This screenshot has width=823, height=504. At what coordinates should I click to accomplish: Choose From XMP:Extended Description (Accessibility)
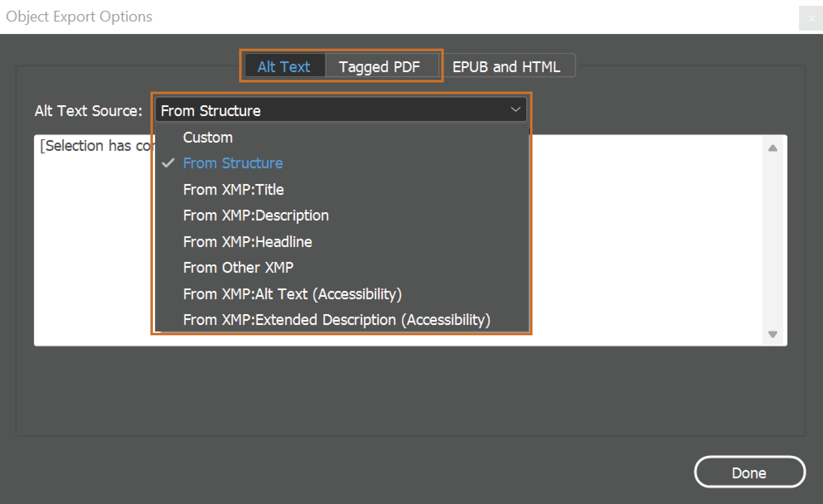pos(337,320)
